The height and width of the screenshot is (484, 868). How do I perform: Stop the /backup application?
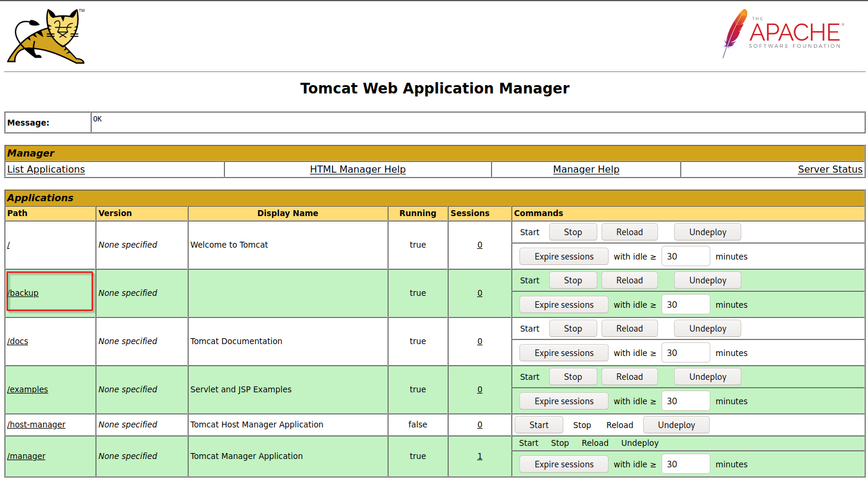pos(572,280)
